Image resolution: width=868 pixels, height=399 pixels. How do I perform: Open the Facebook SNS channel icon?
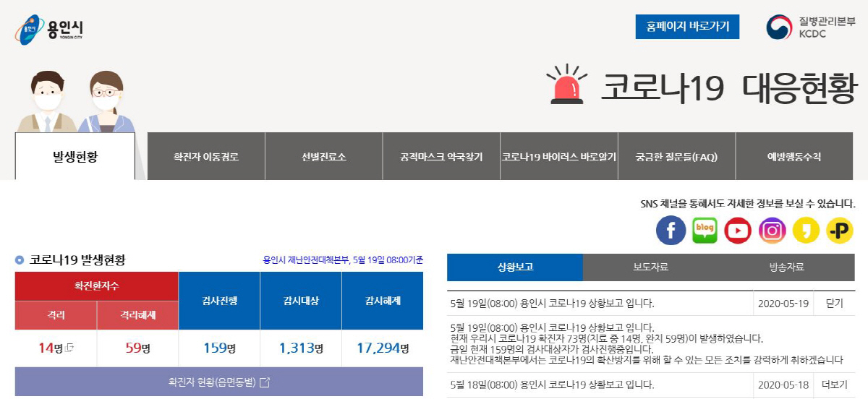(x=671, y=231)
